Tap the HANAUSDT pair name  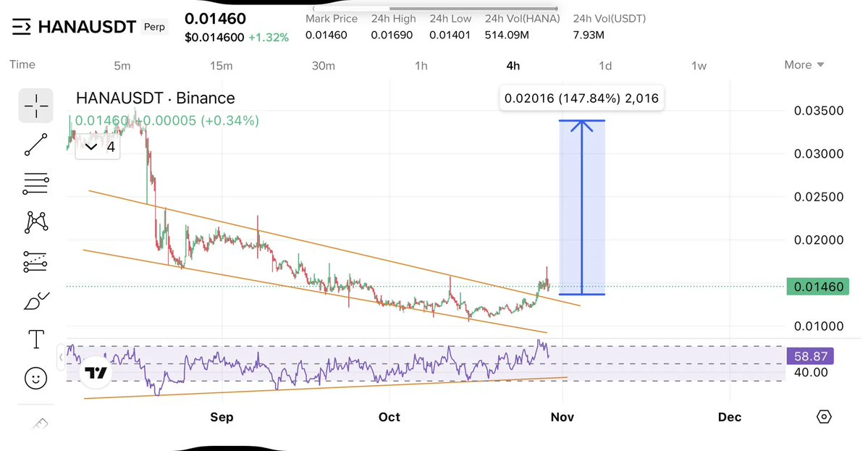click(x=87, y=27)
